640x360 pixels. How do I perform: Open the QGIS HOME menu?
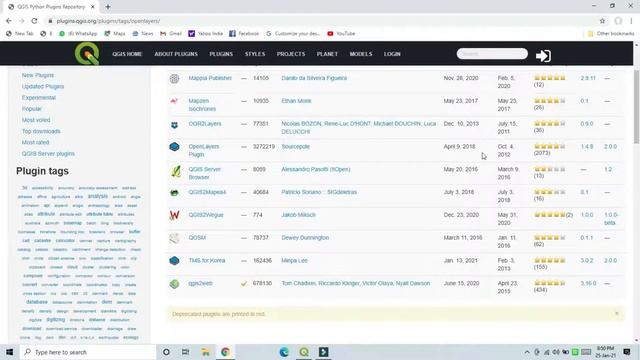coord(127,54)
